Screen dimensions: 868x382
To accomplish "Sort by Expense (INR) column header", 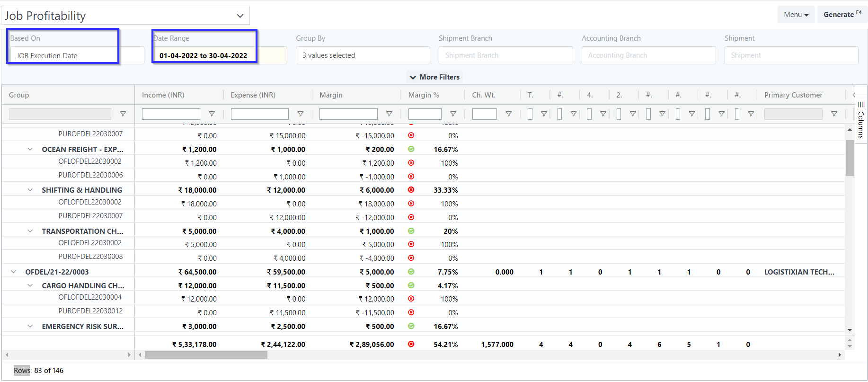I will pos(253,95).
